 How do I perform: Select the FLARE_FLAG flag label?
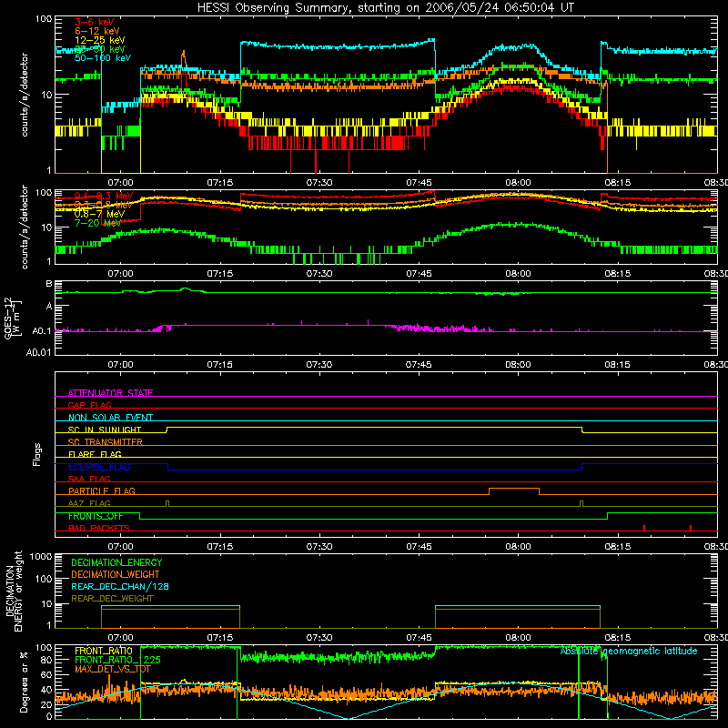pyautogui.click(x=95, y=454)
